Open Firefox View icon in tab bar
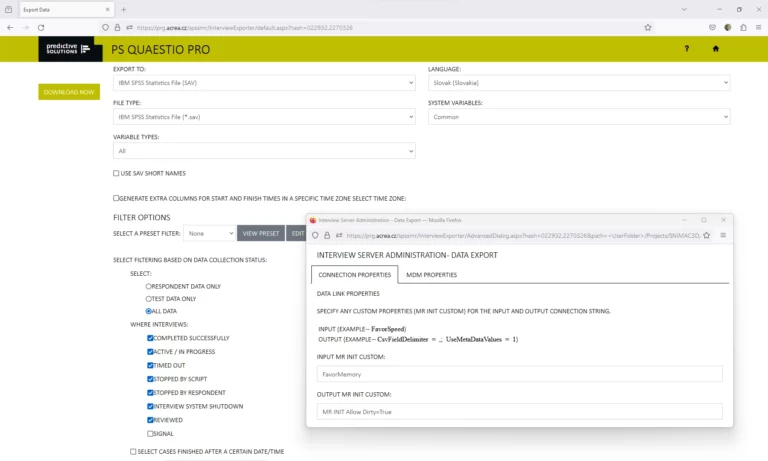This screenshot has height=461, width=768. coord(8,9)
